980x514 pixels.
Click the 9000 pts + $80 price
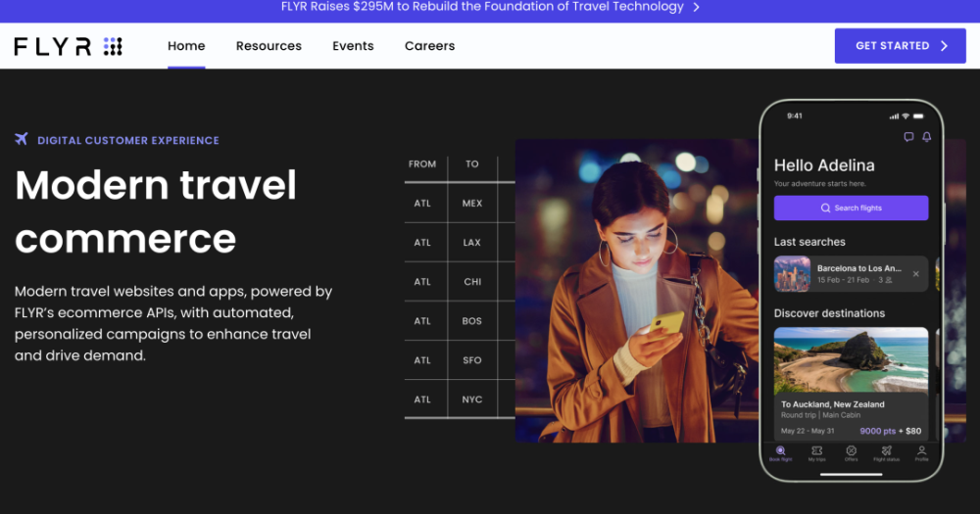coord(890,431)
